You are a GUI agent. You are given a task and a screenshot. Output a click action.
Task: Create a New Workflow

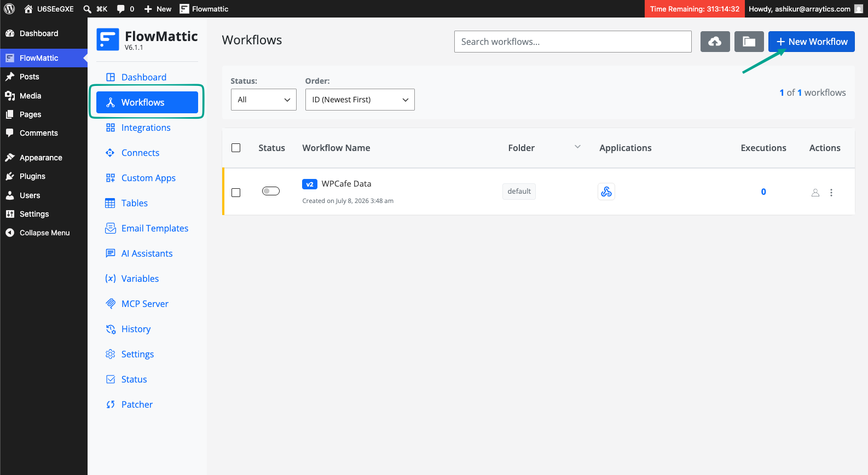[812, 42]
